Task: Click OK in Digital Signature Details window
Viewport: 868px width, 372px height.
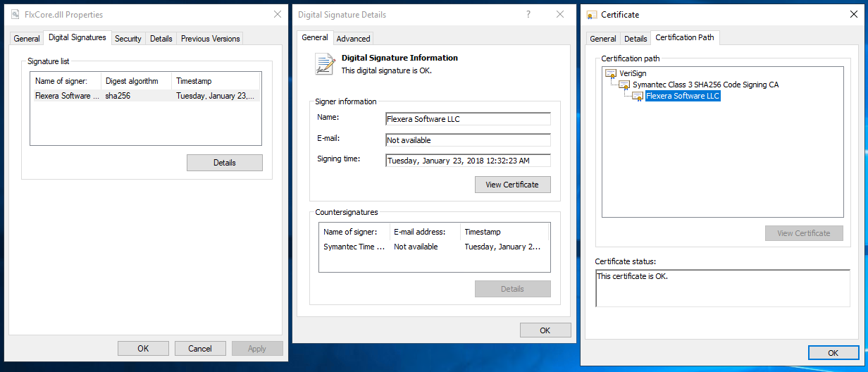Action: pyautogui.click(x=545, y=330)
